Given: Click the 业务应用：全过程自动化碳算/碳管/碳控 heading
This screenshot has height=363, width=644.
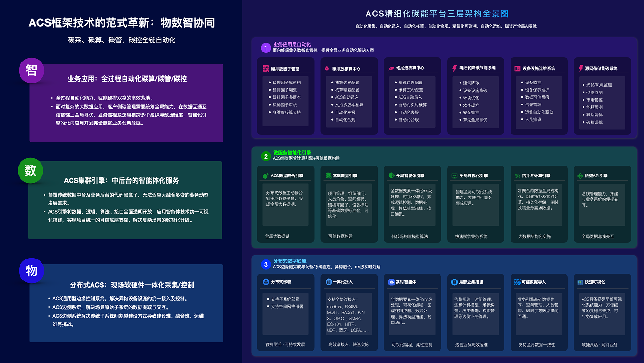Looking at the screenshot, I should pos(127,78).
